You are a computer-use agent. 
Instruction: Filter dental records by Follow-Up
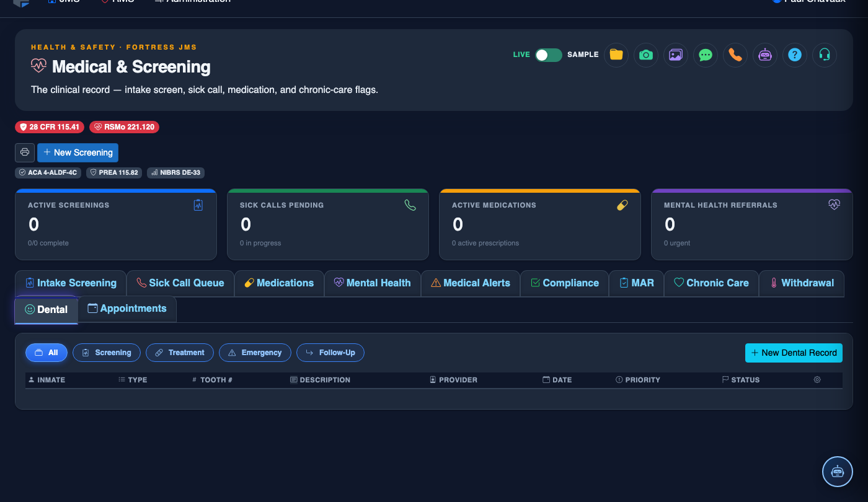330,353
